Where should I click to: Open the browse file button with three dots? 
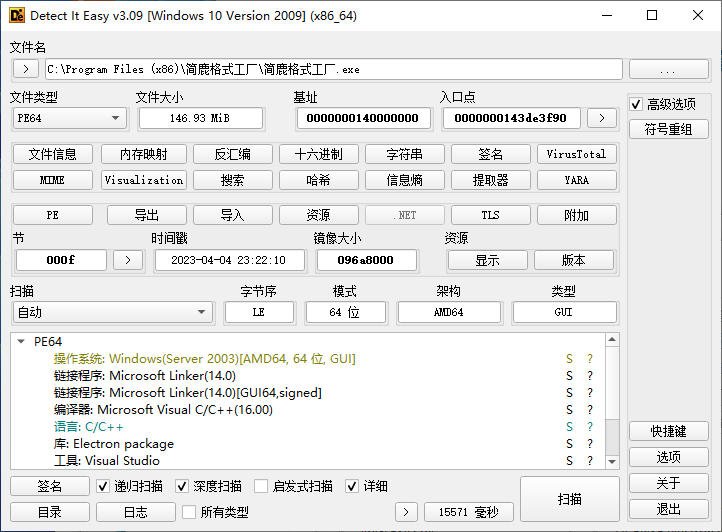tap(669, 69)
